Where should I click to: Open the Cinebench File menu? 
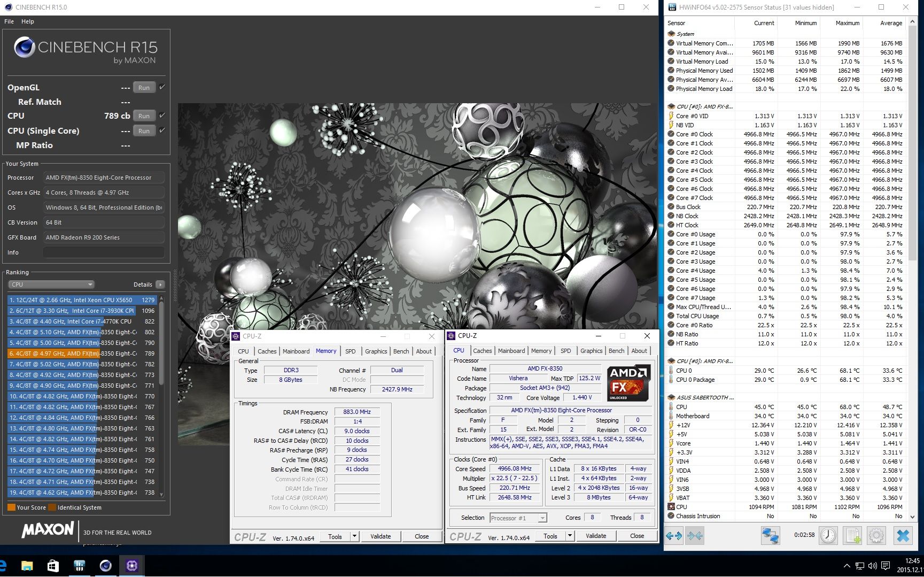[9, 21]
